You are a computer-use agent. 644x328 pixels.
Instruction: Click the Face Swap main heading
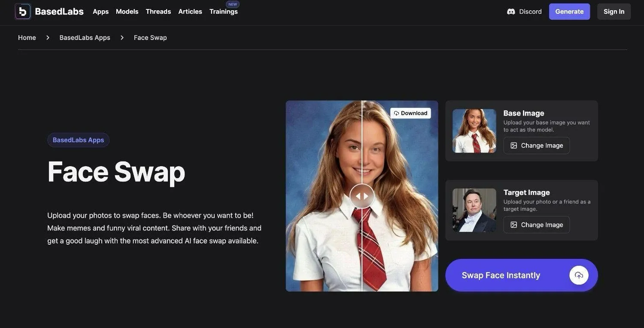click(x=116, y=172)
